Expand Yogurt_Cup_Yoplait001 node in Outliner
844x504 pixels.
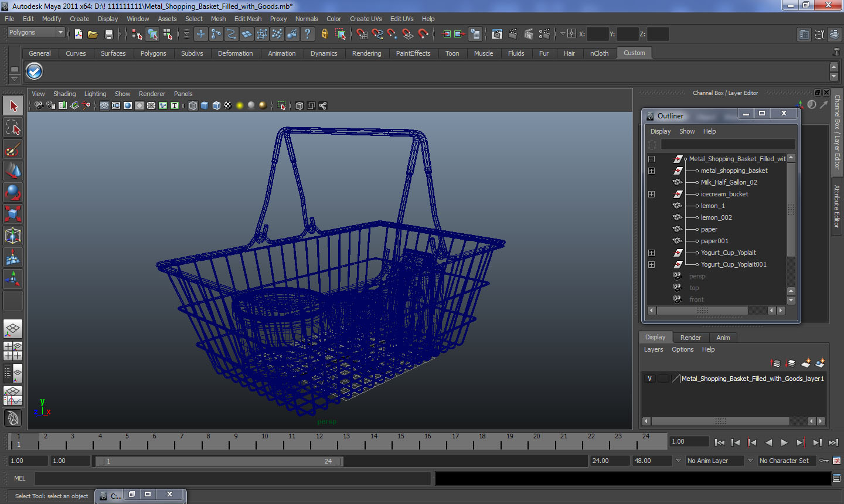(651, 264)
